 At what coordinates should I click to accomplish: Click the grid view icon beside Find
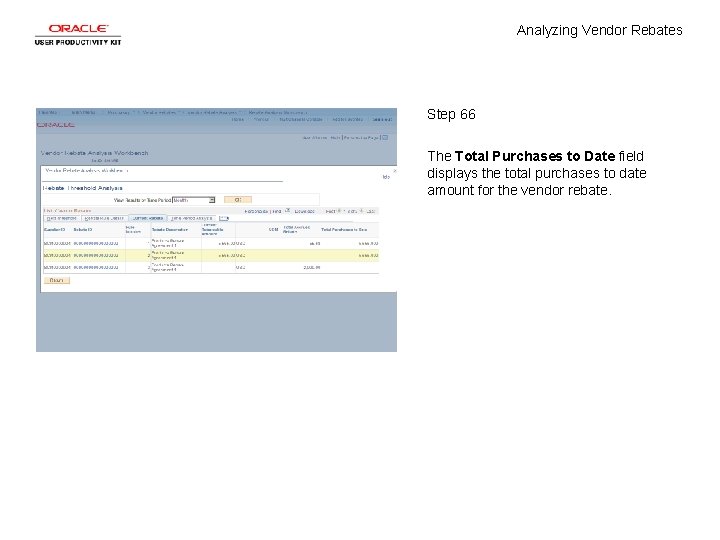tap(287, 211)
